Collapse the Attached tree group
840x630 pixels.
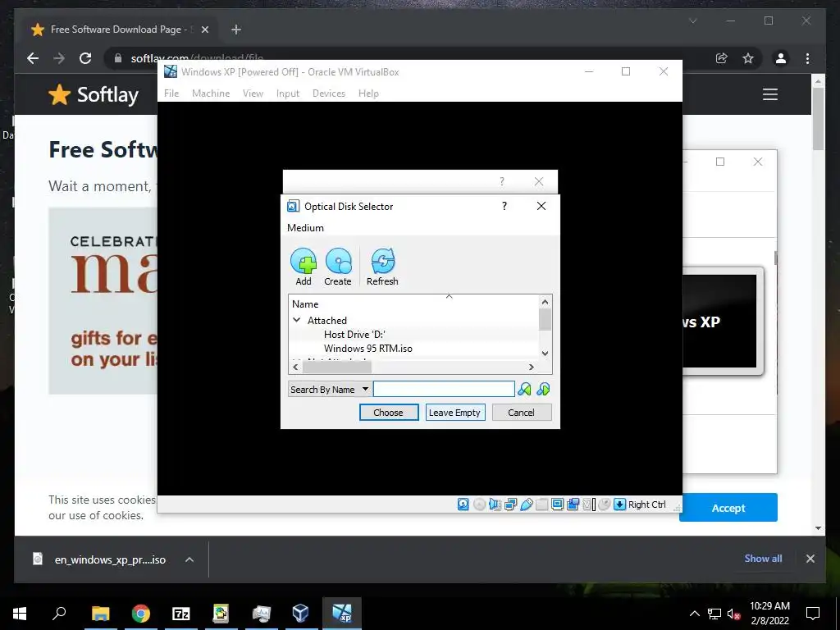[x=296, y=320]
